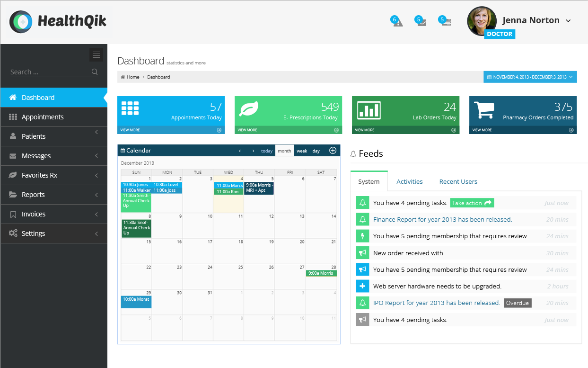Click arrow icon on Pharmacy Orders View More
Screen dimensions: 588x368
pos(571,130)
